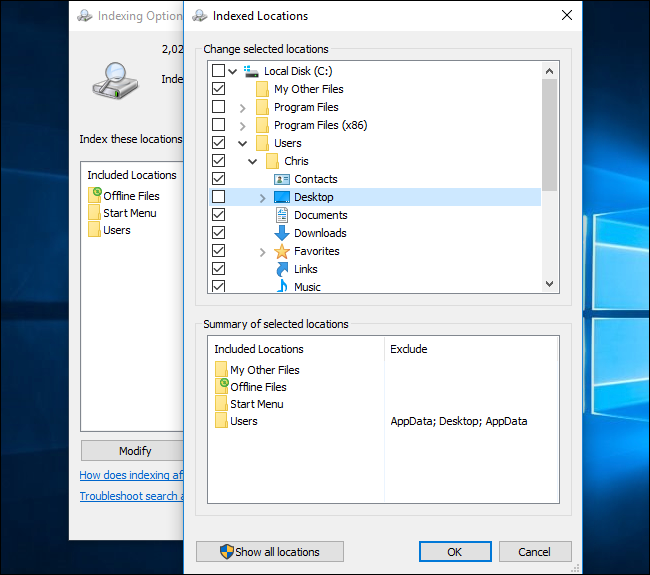Uncheck the My Other Files checkbox
The image size is (650, 575).
click(x=218, y=89)
